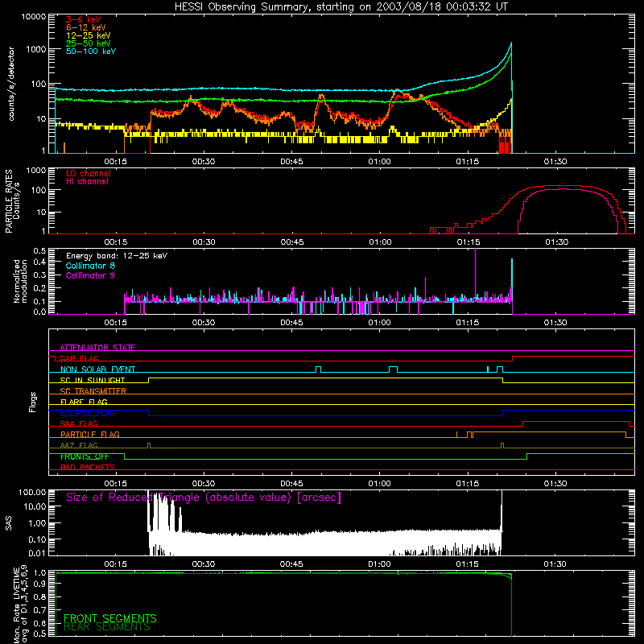Click the counts/s/detector axis label

pyautogui.click(x=11, y=84)
